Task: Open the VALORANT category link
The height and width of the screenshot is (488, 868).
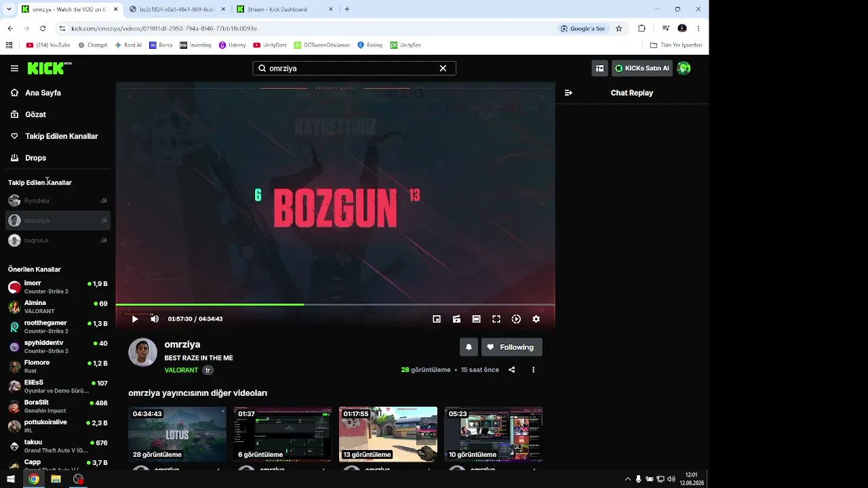Action: [x=181, y=370]
